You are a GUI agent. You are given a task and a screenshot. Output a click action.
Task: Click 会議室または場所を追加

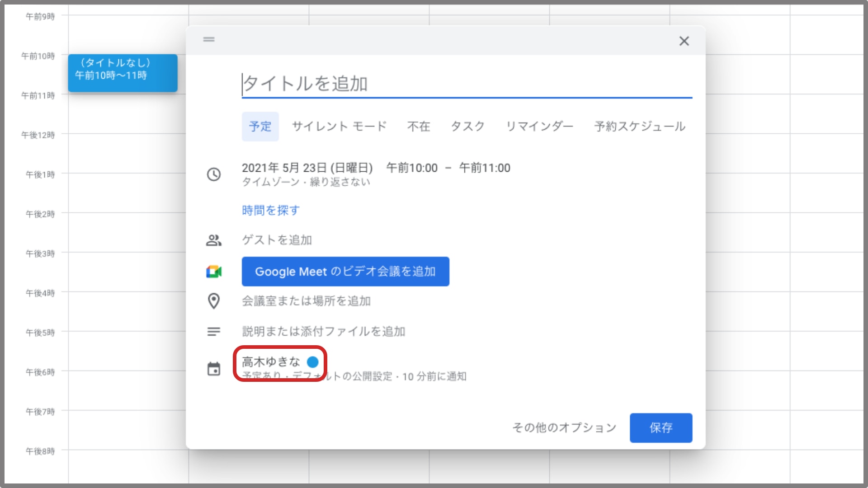coord(307,301)
